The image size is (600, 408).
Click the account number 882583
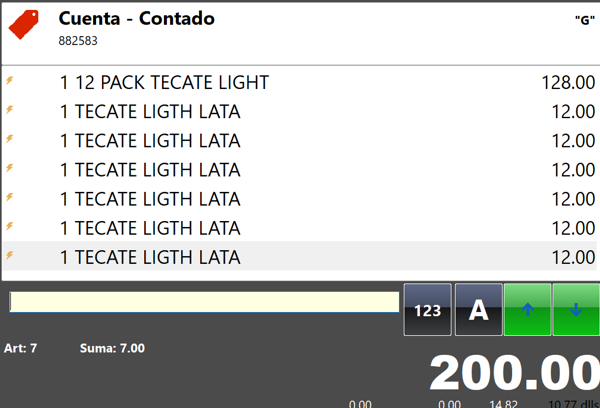pyautogui.click(x=78, y=41)
